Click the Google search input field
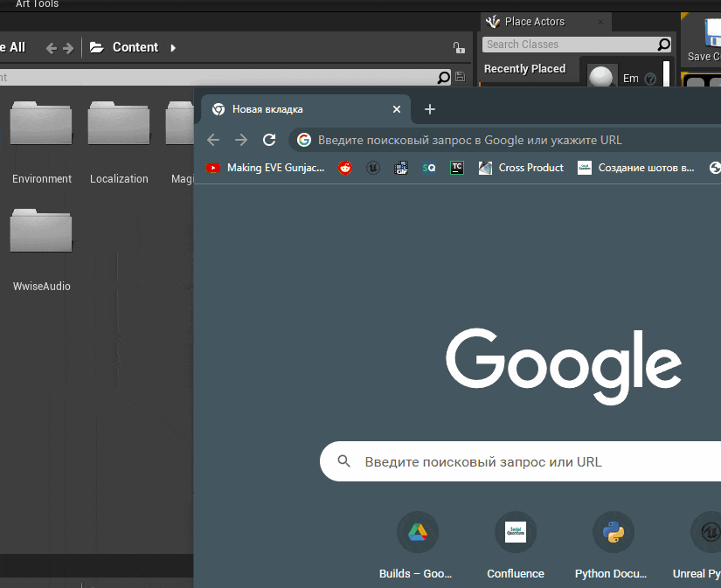This screenshot has width=721, height=588. pos(524,461)
